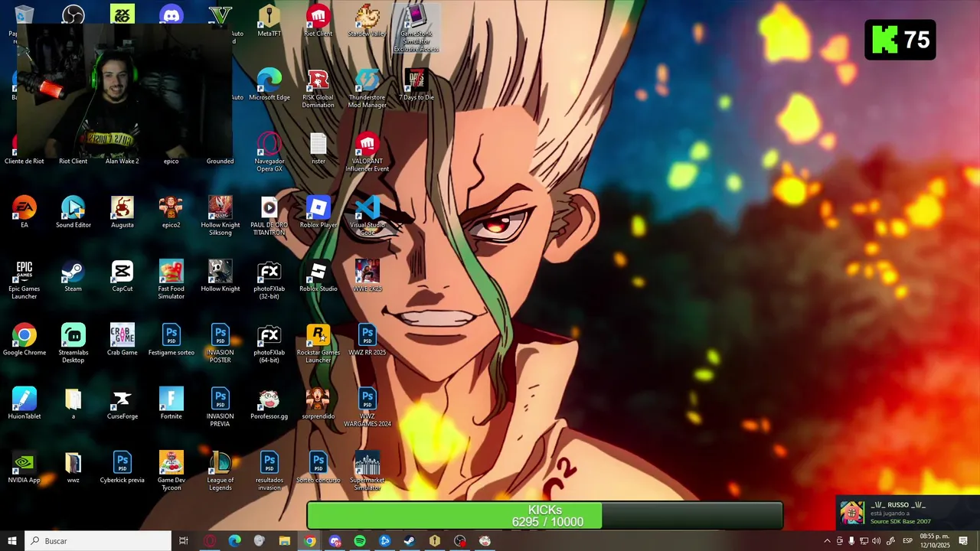Launch Fortnite desktop shortcut
This screenshot has width=980, height=551.
coord(171,403)
